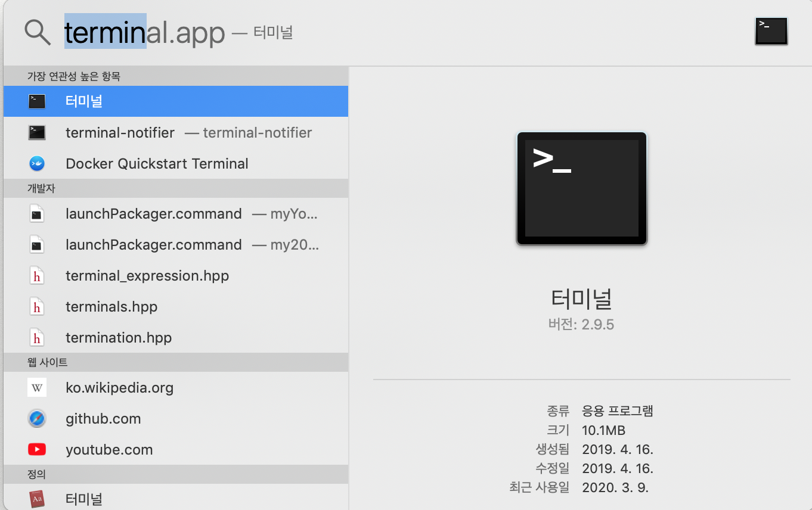Click the YouTube play icon
This screenshot has height=510, width=812.
37,450
